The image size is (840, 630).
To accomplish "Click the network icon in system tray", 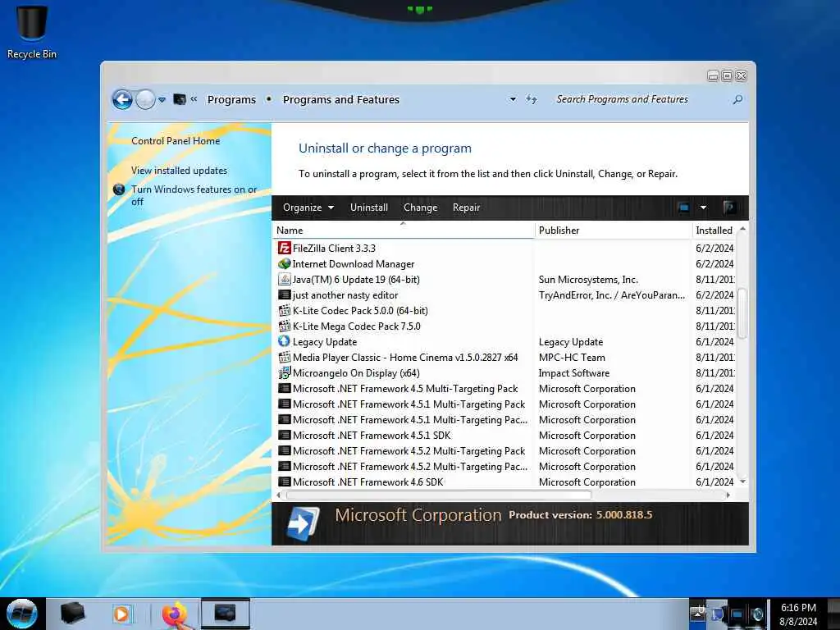I will coord(737,614).
